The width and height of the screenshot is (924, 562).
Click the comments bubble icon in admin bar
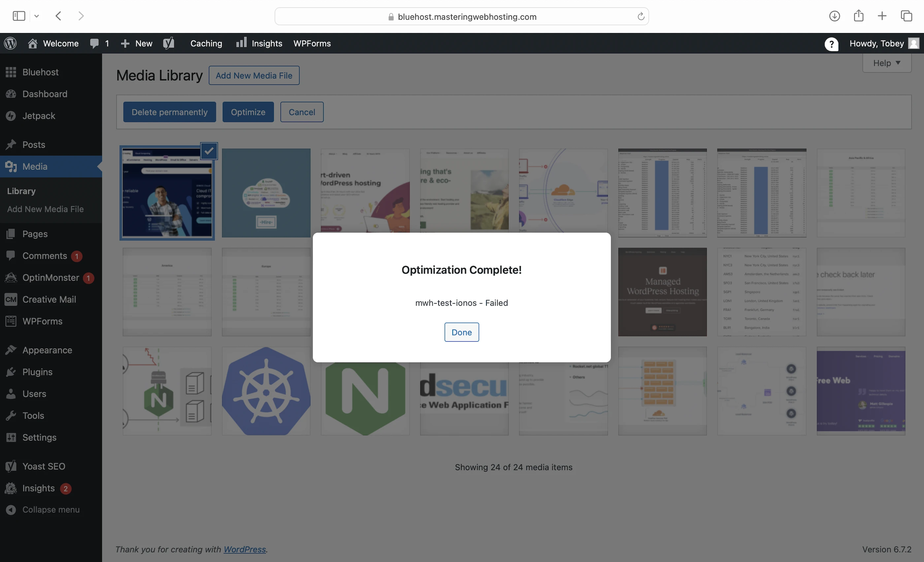click(94, 44)
